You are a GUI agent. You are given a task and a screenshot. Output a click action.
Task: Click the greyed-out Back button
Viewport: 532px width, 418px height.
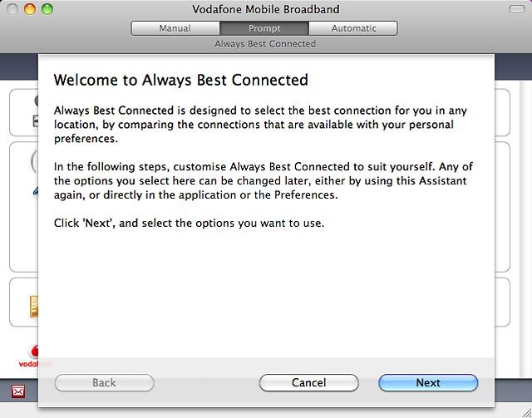tap(104, 383)
